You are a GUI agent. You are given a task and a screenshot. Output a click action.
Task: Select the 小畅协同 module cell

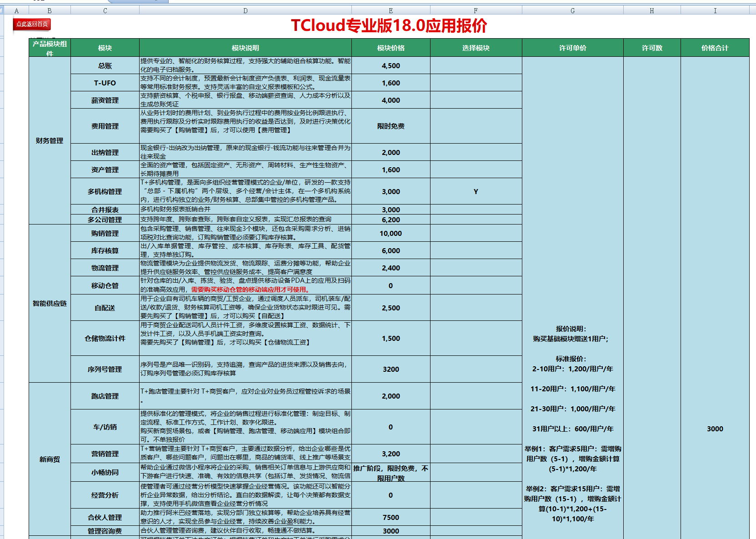105,472
